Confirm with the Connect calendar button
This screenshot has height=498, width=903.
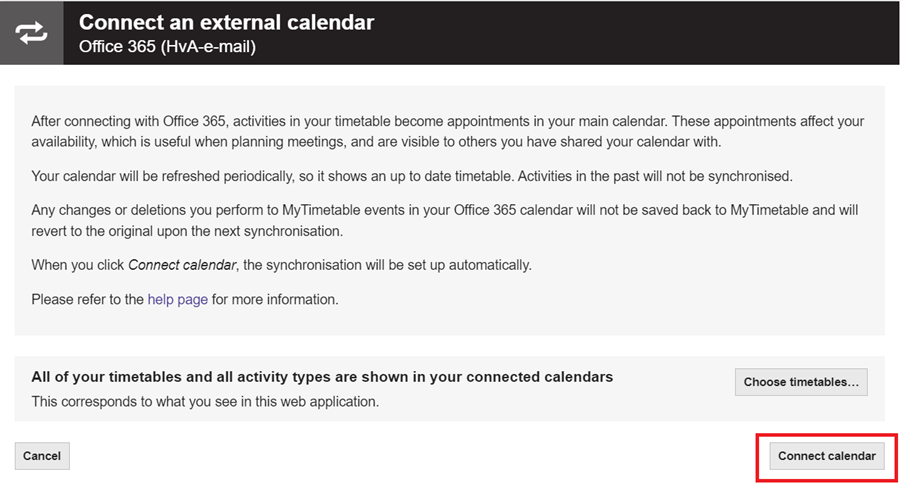point(826,456)
